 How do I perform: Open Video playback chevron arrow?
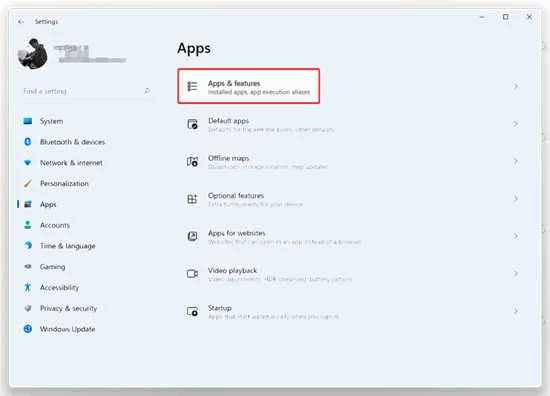click(516, 273)
